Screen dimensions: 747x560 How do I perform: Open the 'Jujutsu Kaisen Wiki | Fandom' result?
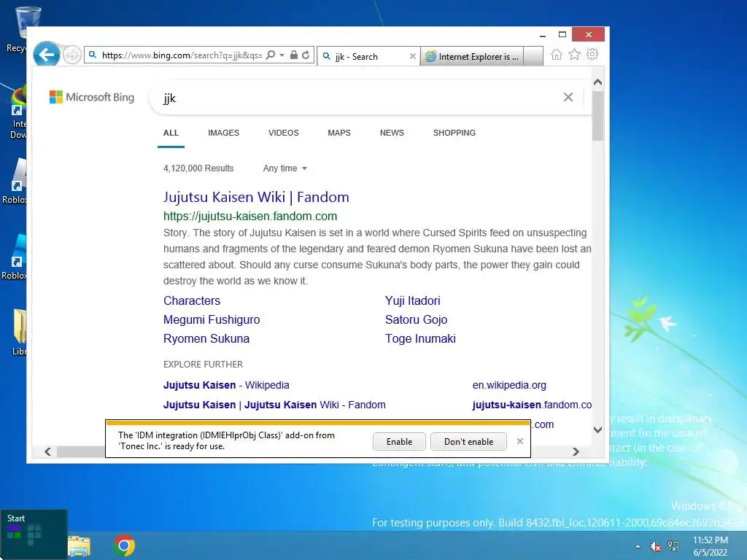pyautogui.click(x=256, y=197)
